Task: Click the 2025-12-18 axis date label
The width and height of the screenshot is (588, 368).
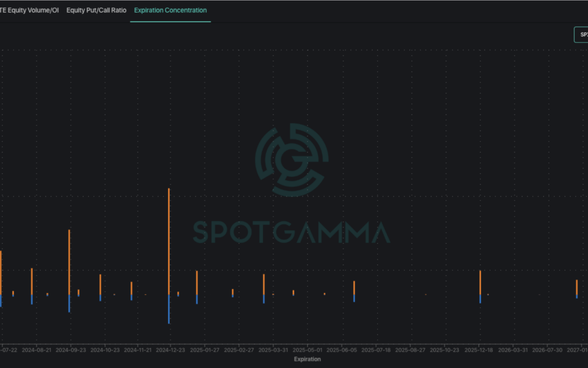Action: pyautogui.click(x=479, y=350)
